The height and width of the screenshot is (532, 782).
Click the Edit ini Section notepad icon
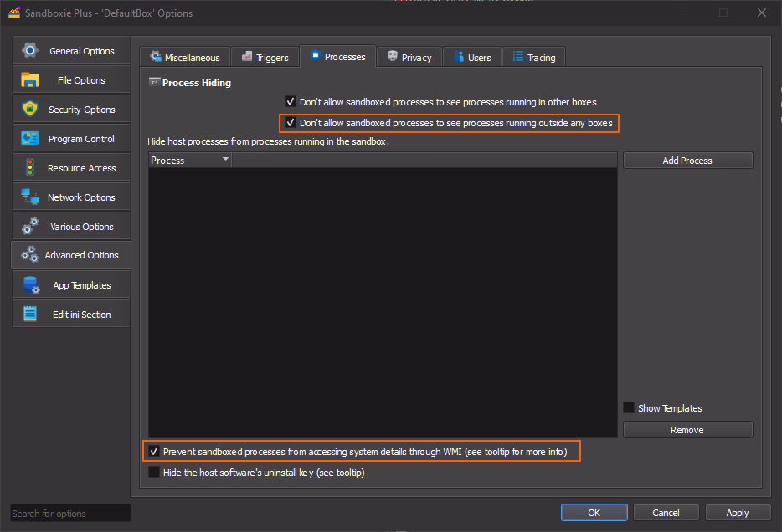pos(30,315)
